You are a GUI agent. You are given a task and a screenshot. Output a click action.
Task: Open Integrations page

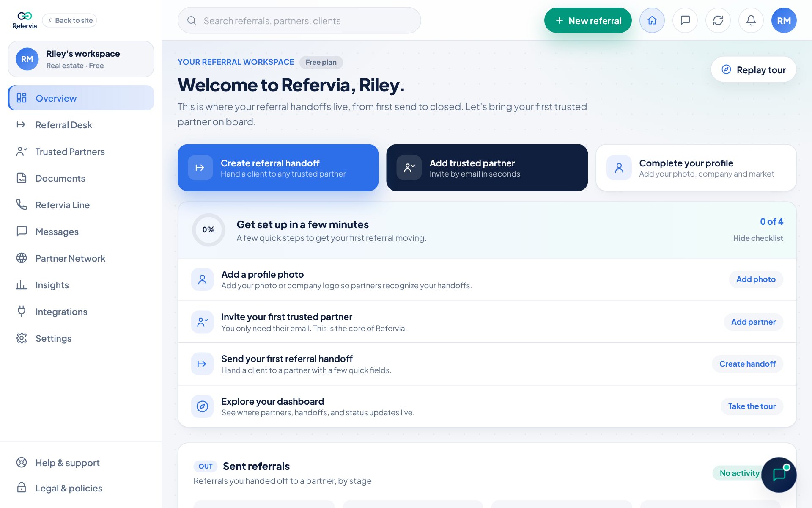[x=81, y=311]
